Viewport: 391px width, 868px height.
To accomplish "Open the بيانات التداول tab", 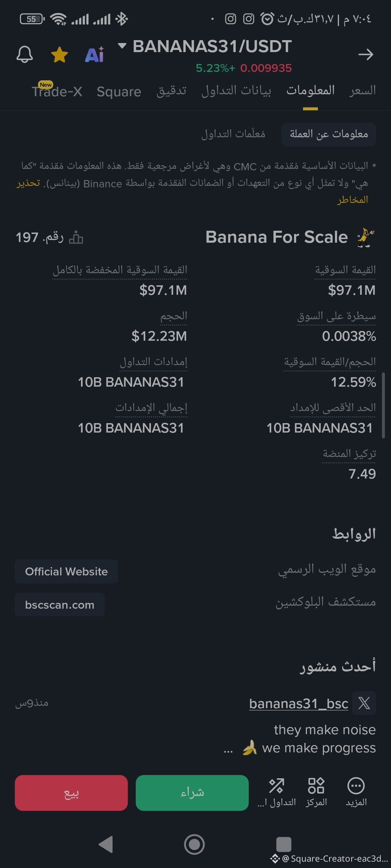I will (x=236, y=91).
